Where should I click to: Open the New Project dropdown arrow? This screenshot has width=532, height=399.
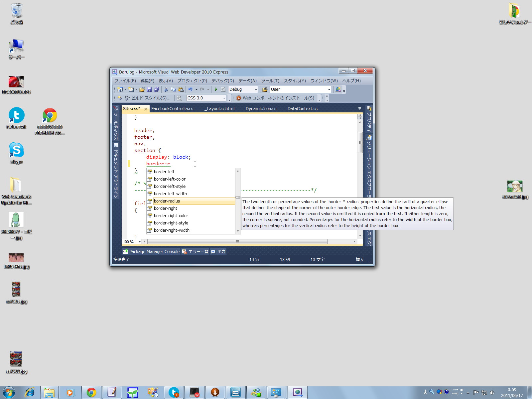coord(125,89)
